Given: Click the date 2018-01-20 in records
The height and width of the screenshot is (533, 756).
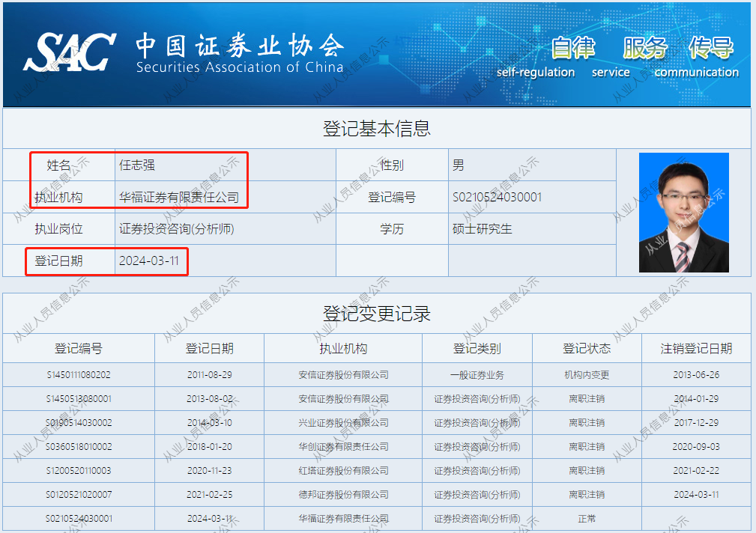Looking at the screenshot, I should click(x=209, y=447).
